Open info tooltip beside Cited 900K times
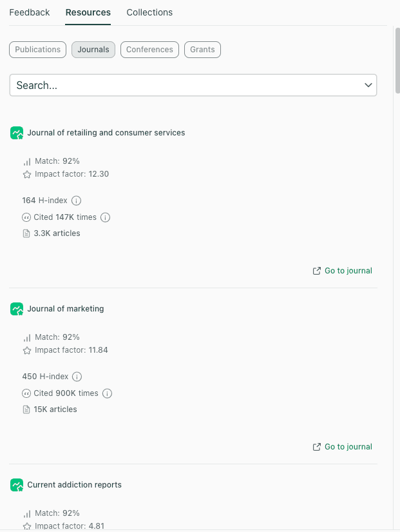 (107, 393)
